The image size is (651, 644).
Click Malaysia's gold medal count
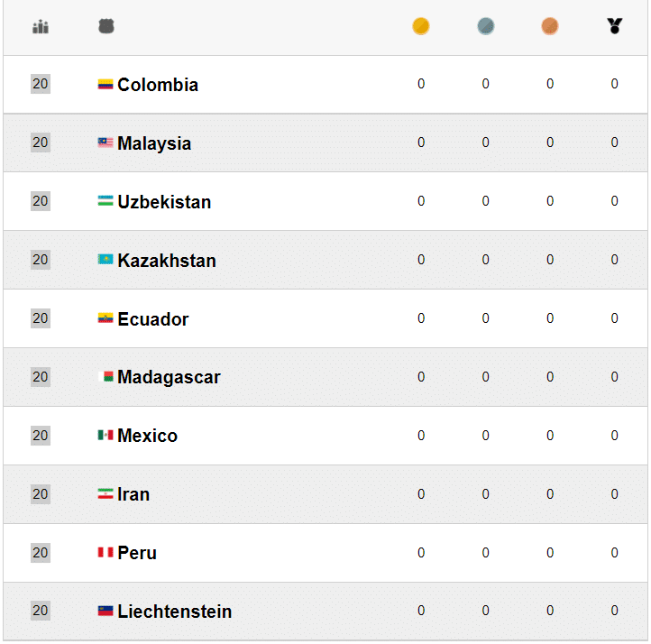click(421, 143)
